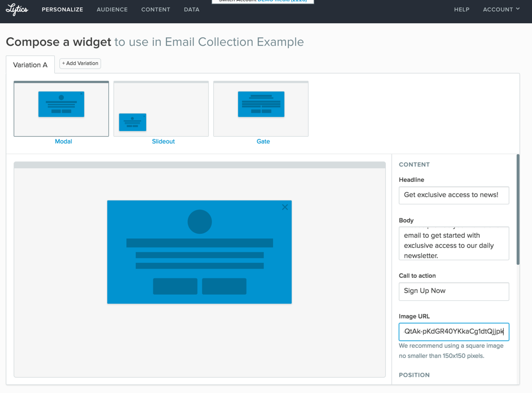
Task: Click inside the Body text area
Action: 454,243
